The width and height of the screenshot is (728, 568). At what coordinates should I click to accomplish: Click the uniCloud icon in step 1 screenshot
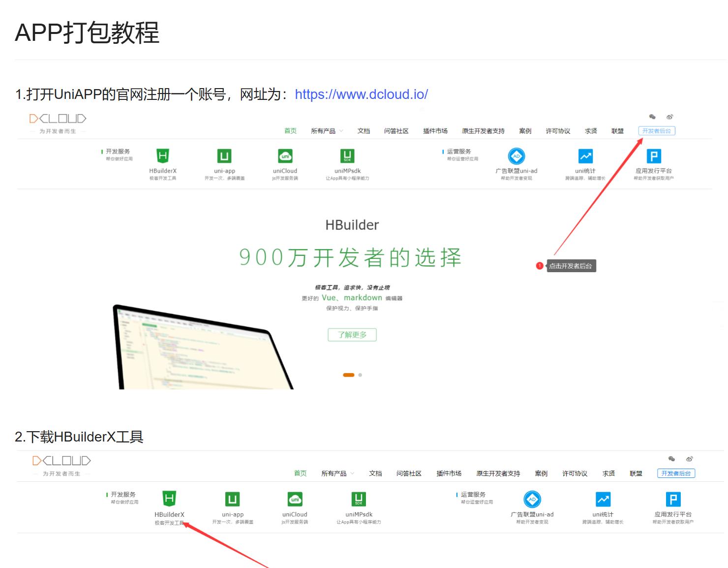285,156
